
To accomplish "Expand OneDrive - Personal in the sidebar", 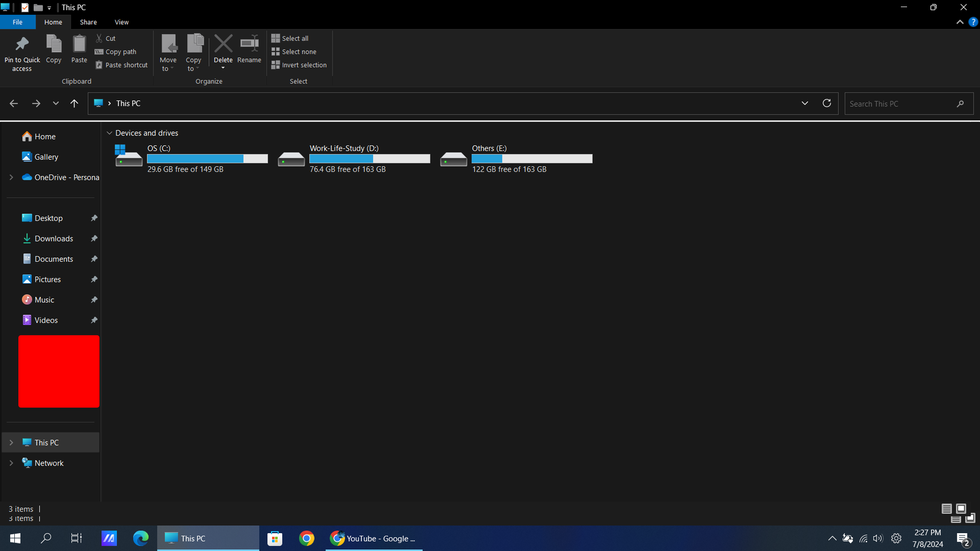I will (11, 177).
